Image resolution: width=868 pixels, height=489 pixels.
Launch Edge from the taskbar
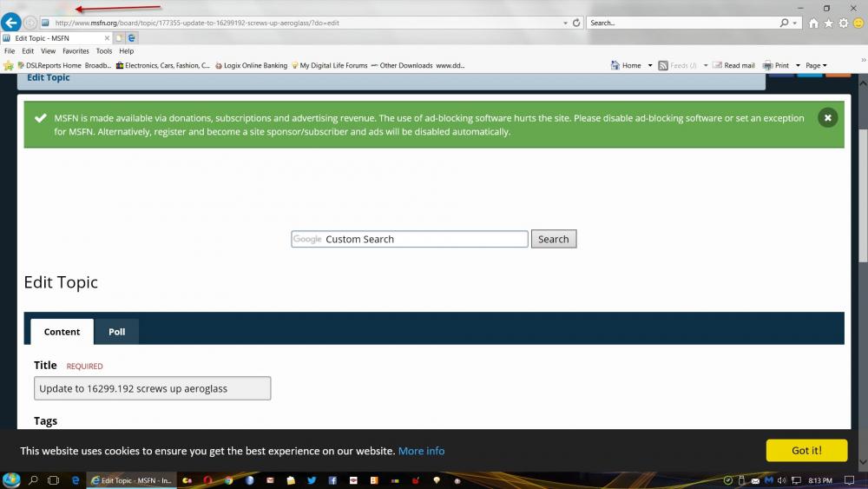tap(76, 480)
